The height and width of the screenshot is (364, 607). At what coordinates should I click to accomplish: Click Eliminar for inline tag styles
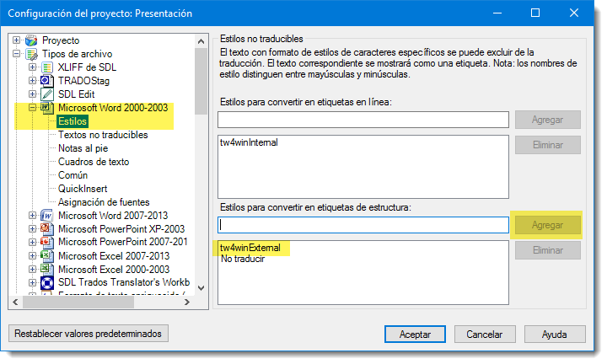coord(547,145)
